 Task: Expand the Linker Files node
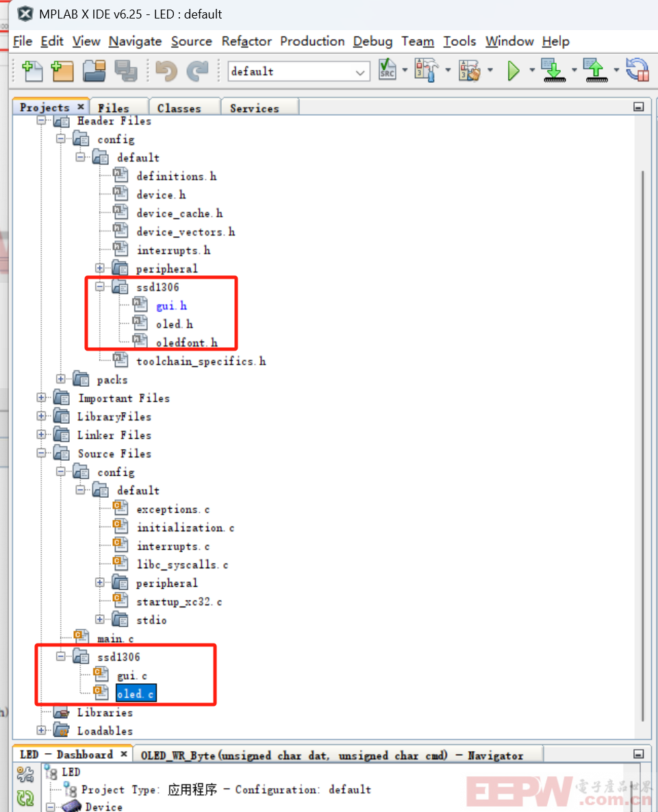[x=41, y=435]
